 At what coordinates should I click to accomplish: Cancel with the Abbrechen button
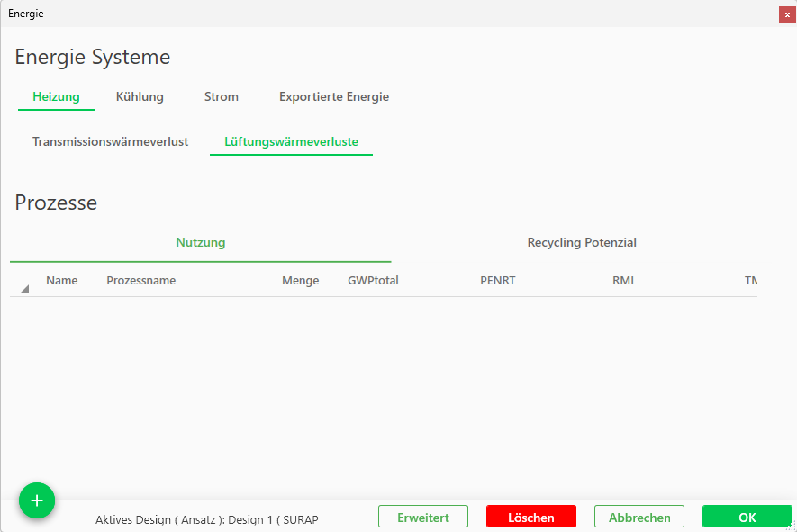(639, 518)
